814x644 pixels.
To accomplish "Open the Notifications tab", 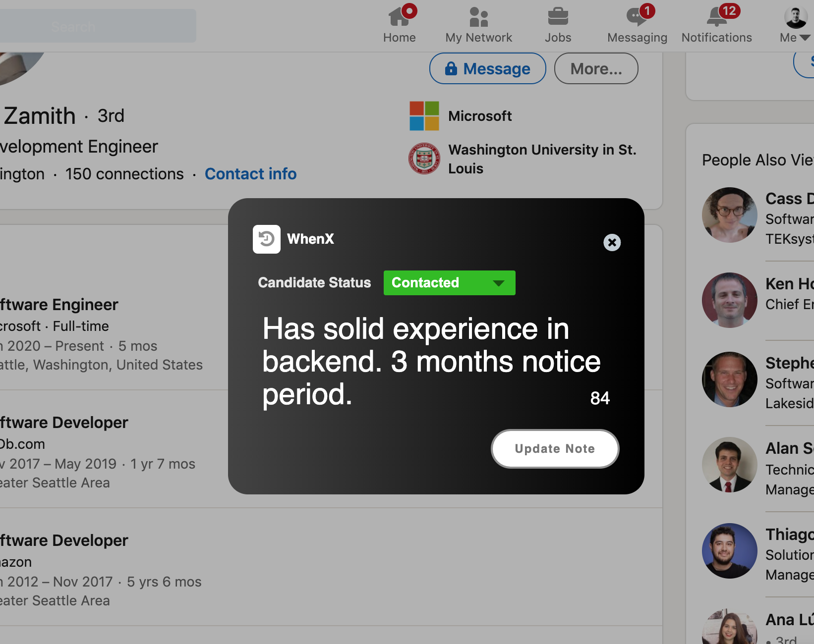I will 717,25.
